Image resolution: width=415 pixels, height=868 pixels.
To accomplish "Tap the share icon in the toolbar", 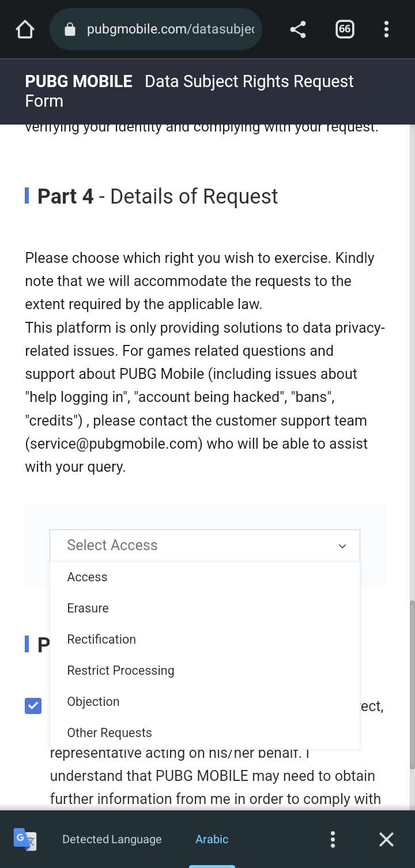I will pyautogui.click(x=298, y=29).
